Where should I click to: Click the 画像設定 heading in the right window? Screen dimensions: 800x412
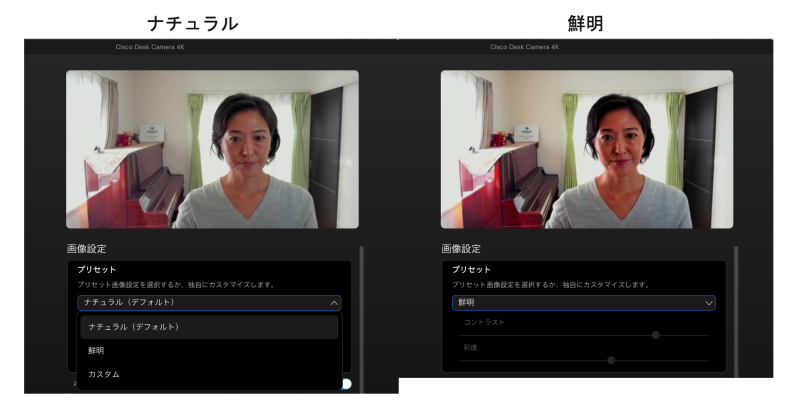click(x=461, y=248)
